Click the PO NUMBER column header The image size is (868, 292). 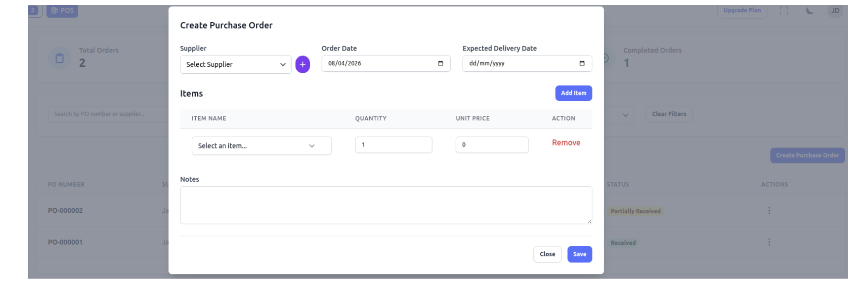(66, 185)
